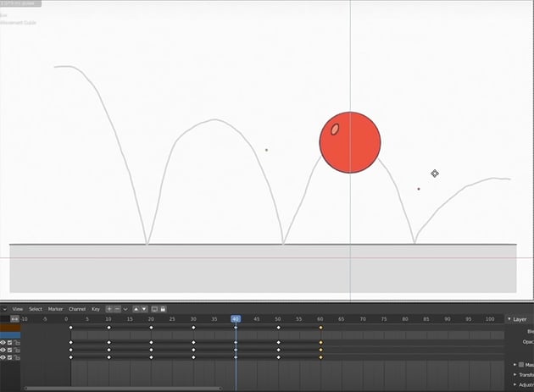Select middle layer keyframe at frame 60
The height and width of the screenshot is (392, 534).
tap(320, 350)
